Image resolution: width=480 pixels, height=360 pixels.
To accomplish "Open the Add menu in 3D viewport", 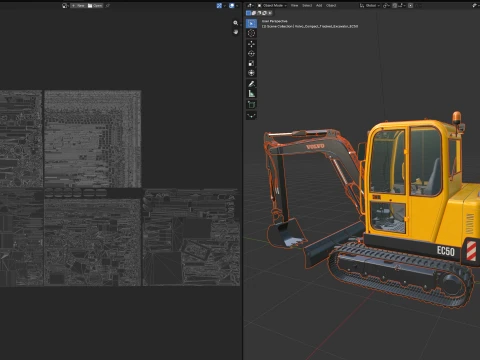I will [x=319, y=6].
